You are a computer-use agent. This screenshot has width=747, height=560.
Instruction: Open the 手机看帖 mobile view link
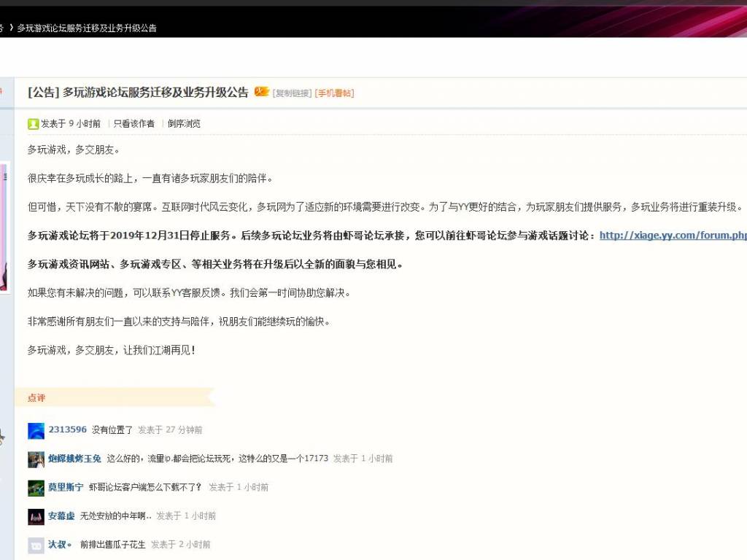tap(334, 93)
